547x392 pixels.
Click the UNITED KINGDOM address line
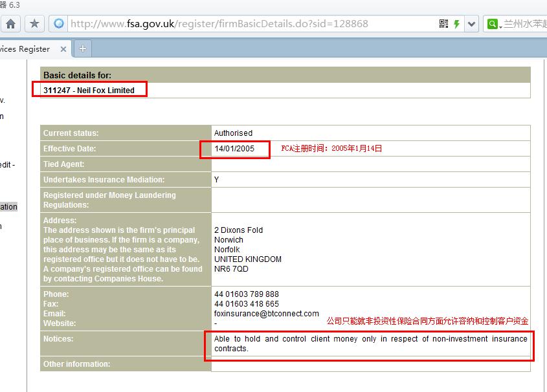click(x=248, y=259)
